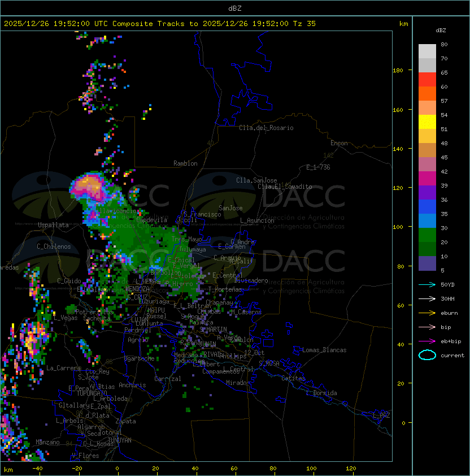Click the intense orange storm core near Villavicencio
This screenshot has height=476, width=470.
click(x=89, y=184)
